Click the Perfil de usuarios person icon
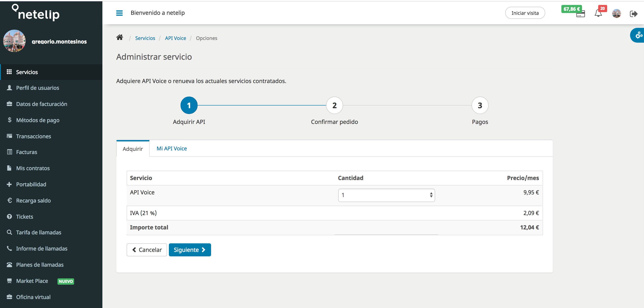The image size is (644, 308). (9, 88)
